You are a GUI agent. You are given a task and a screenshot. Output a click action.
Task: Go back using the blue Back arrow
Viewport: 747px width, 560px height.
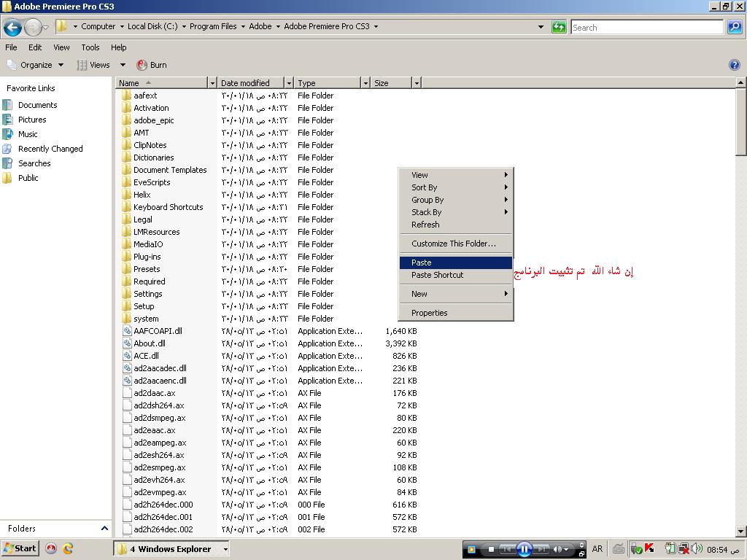click(x=13, y=27)
